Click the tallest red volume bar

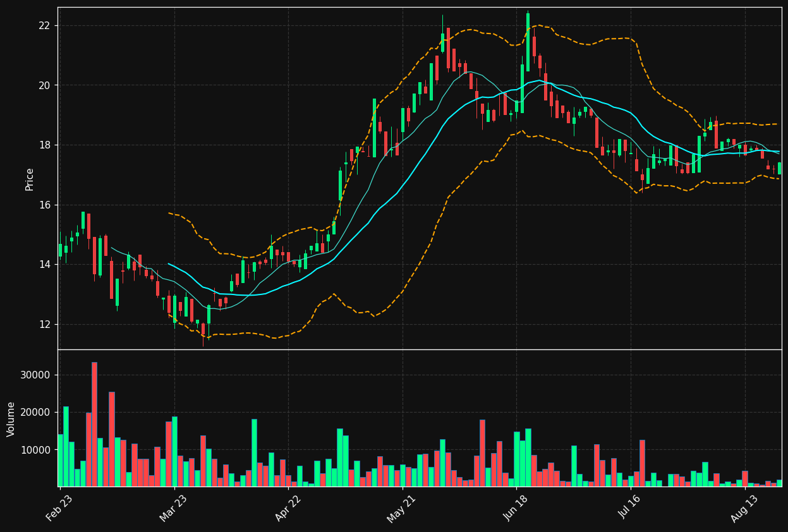[94, 425]
